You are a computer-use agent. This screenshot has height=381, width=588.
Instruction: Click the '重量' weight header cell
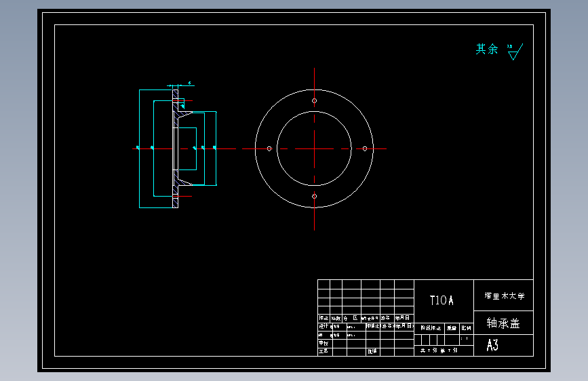(x=452, y=328)
